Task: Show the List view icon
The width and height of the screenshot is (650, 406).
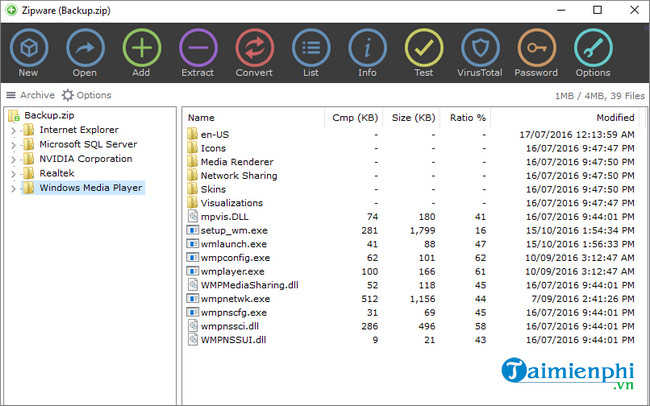Action: [311, 48]
